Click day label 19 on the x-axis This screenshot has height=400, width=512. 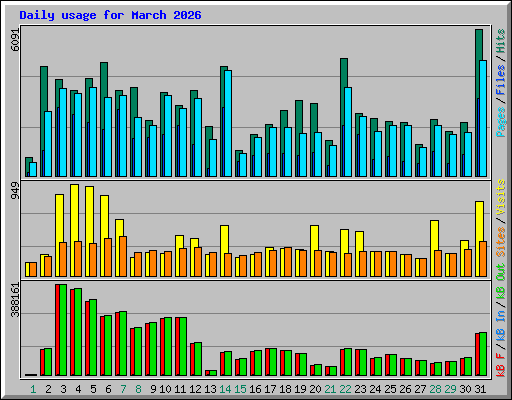coord(300,389)
